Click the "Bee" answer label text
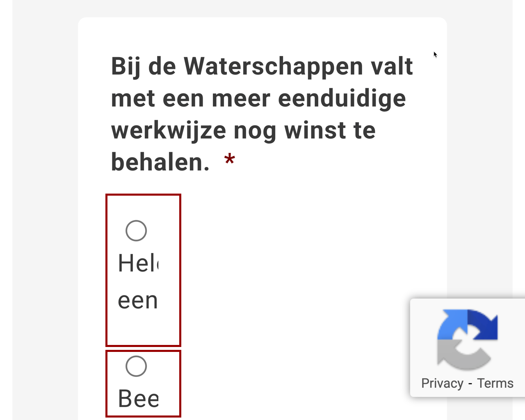 coord(138,398)
